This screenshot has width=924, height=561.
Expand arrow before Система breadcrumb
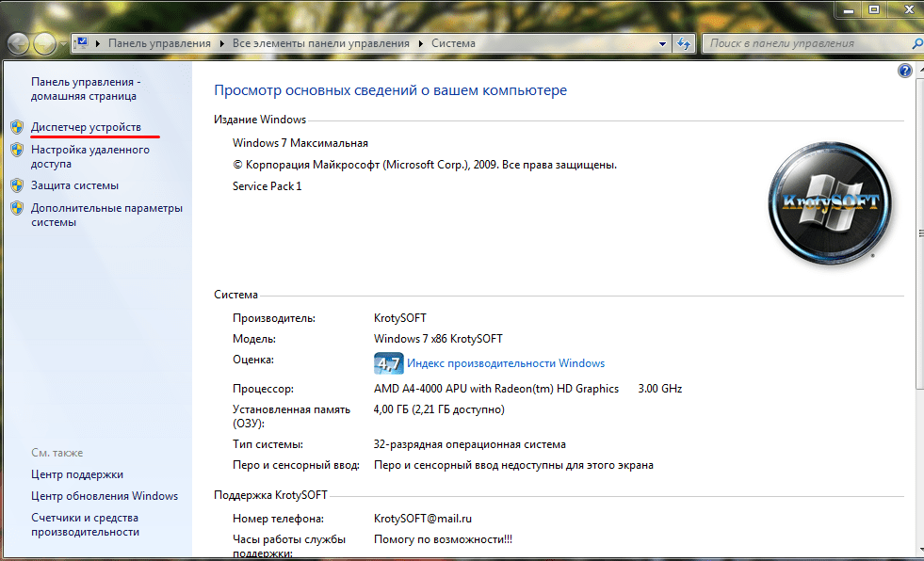(x=421, y=43)
